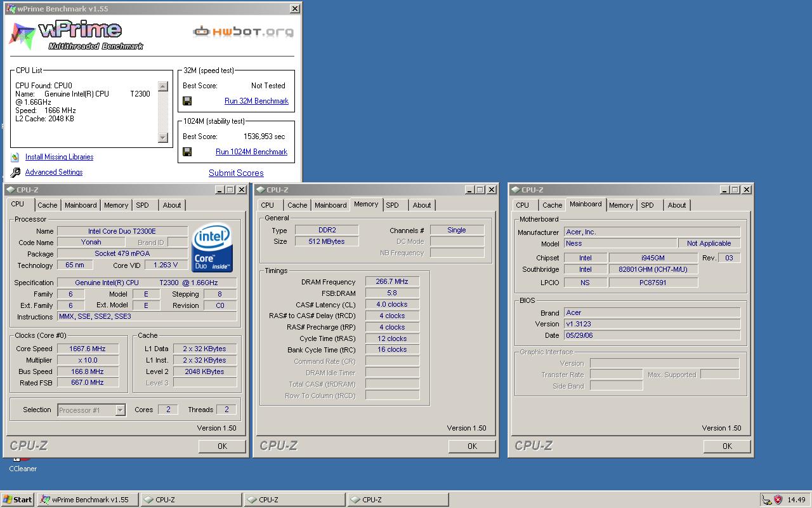812x508 pixels.
Task: Click the hwbot.org logo
Action: 244,31
